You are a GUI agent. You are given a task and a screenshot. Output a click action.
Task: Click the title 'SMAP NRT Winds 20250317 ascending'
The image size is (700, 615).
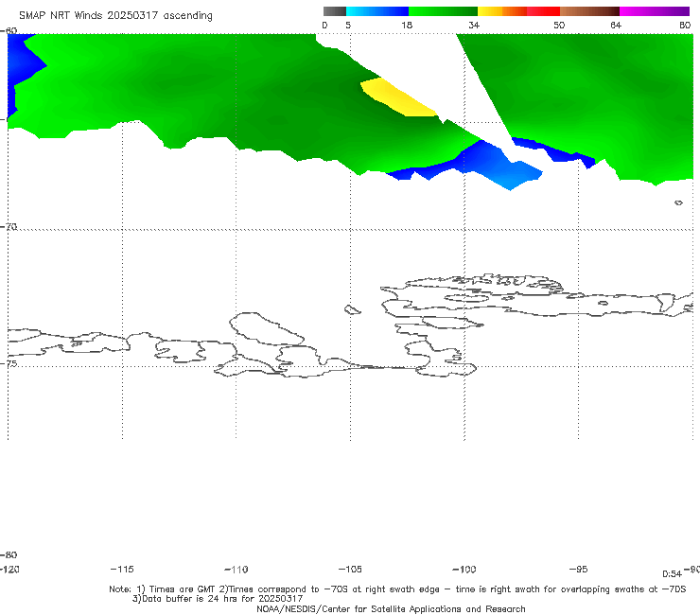click(x=115, y=15)
